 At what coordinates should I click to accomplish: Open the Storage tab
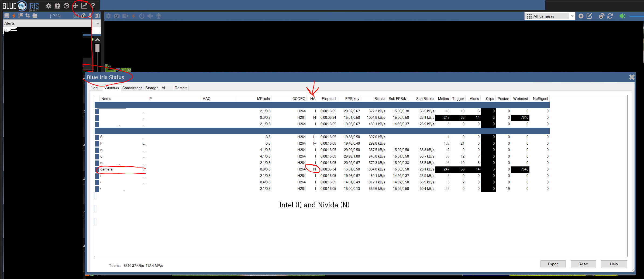click(152, 88)
